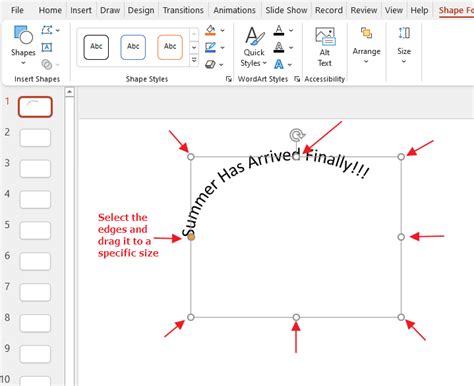474x386 pixels.
Task: Apply the blue outline Abc shape style
Action: coord(133,47)
